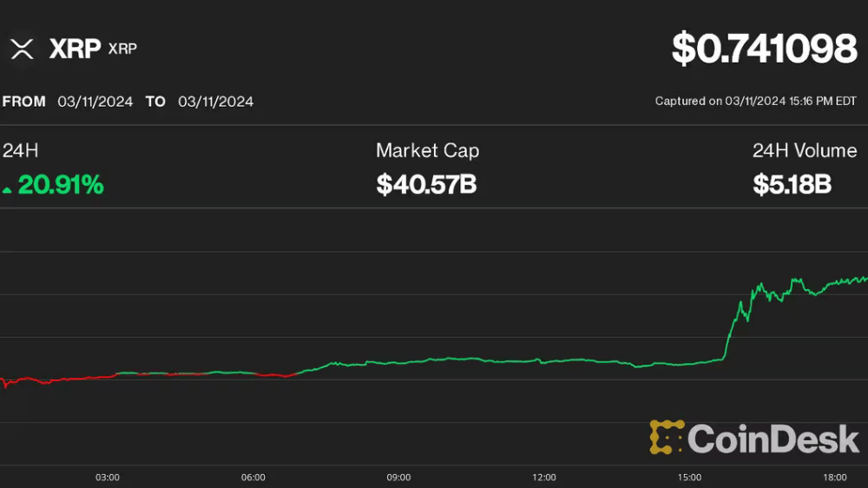Viewport: 868px width, 488px height.
Task: Open the TO date 03/11/2024 field
Action: [x=216, y=102]
